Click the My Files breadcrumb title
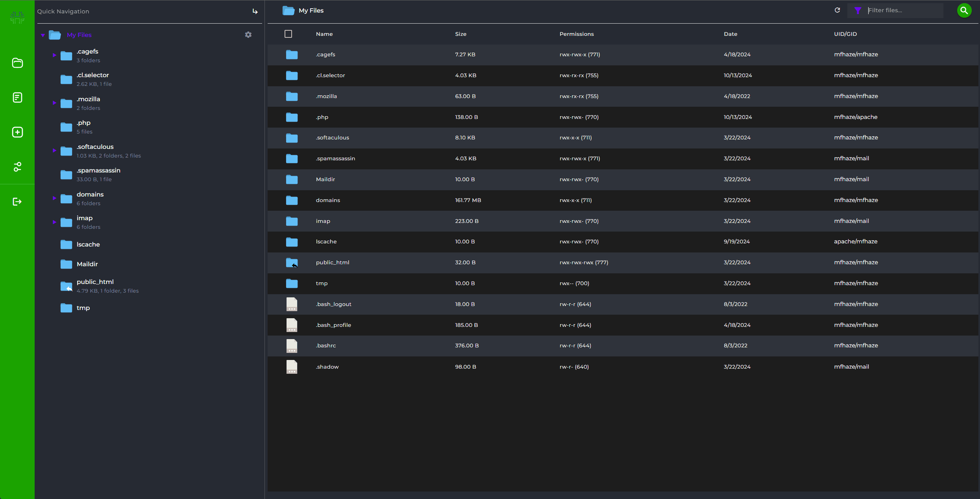Viewport: 980px width, 499px height. click(x=311, y=11)
